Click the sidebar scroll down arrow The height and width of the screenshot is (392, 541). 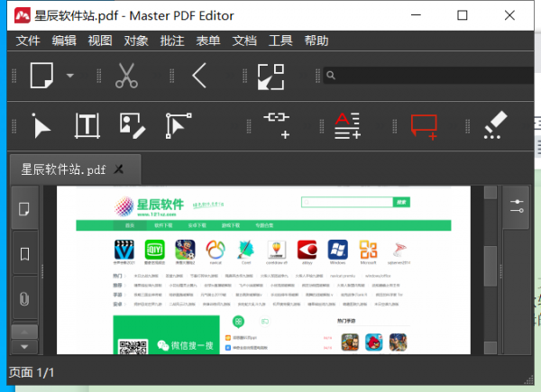24,346
